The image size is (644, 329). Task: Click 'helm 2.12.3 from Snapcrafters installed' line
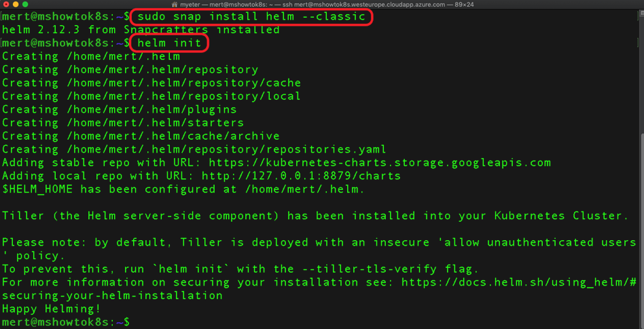141,30
